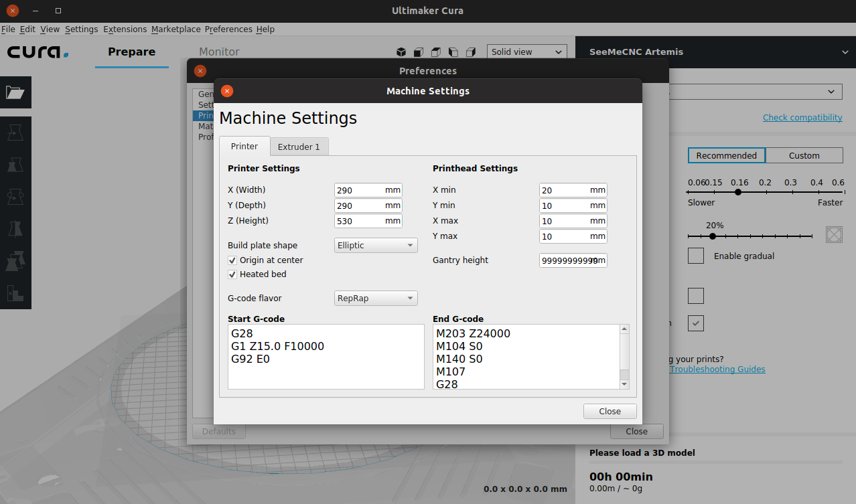The height and width of the screenshot is (504, 856).
Task: Click the Y min input field
Action: point(573,205)
